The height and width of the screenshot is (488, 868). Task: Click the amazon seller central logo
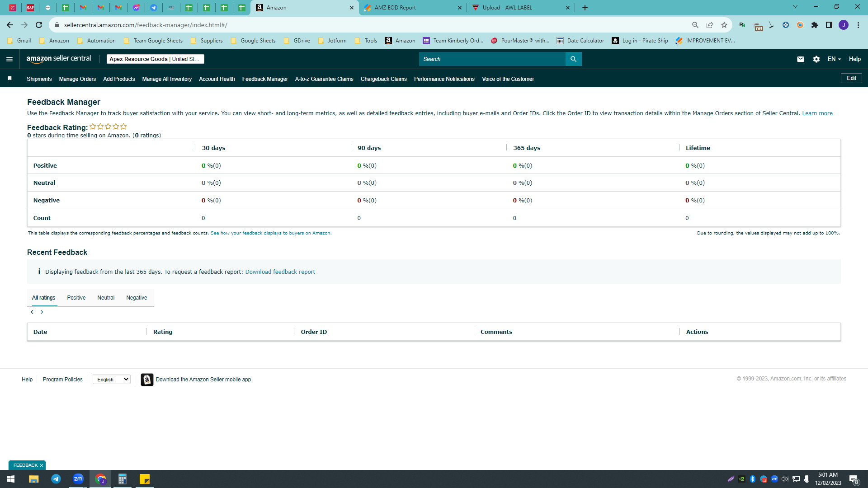[59, 59]
